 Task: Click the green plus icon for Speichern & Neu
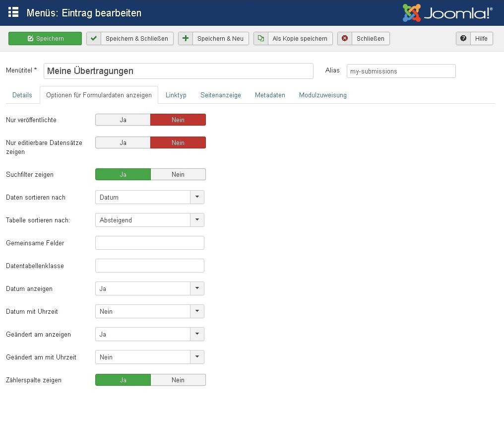[186, 39]
